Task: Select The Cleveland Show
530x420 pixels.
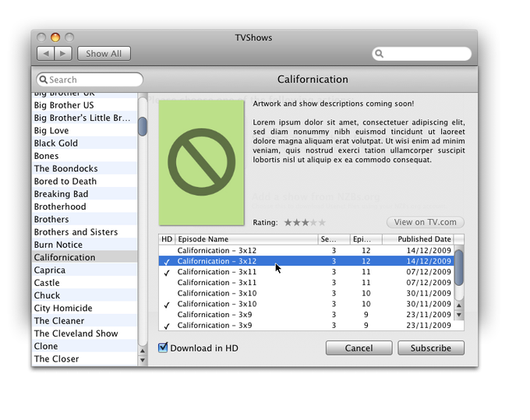Action: (x=85, y=334)
